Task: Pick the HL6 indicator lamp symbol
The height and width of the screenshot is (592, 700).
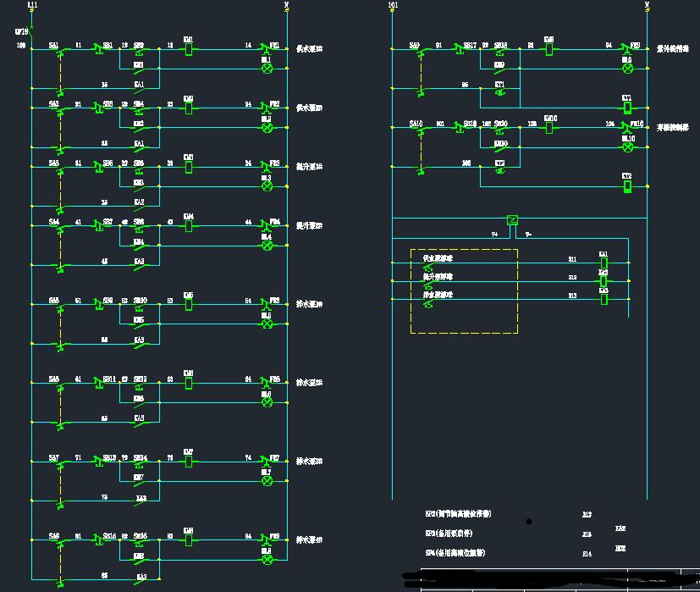Action: [x=267, y=402]
